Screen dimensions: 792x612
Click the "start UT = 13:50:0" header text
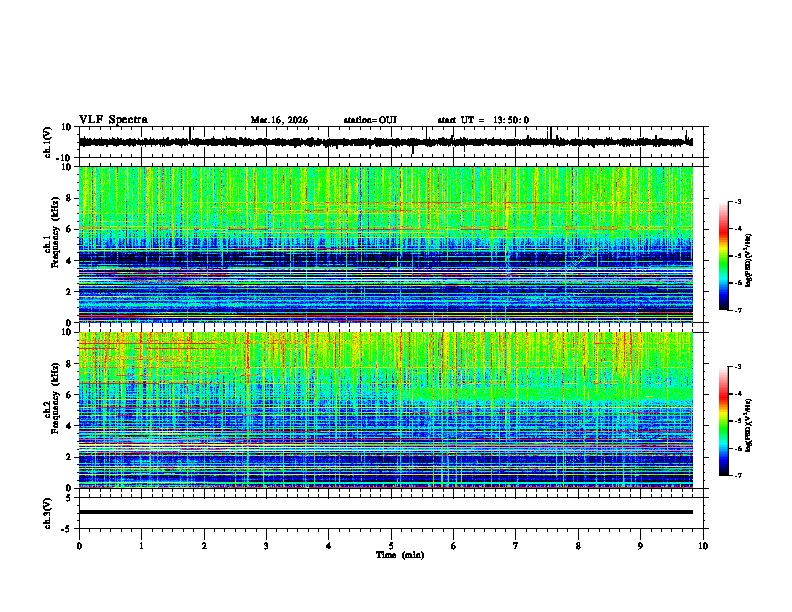pos(483,120)
